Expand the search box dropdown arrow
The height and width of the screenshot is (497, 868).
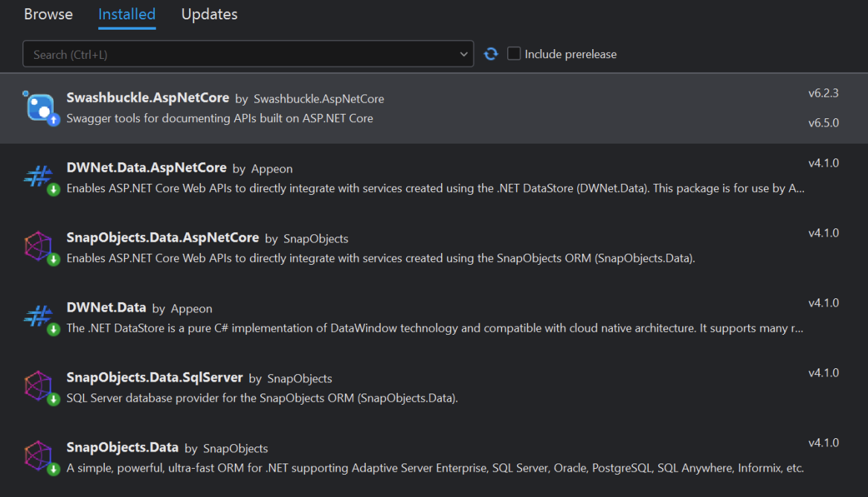(464, 54)
